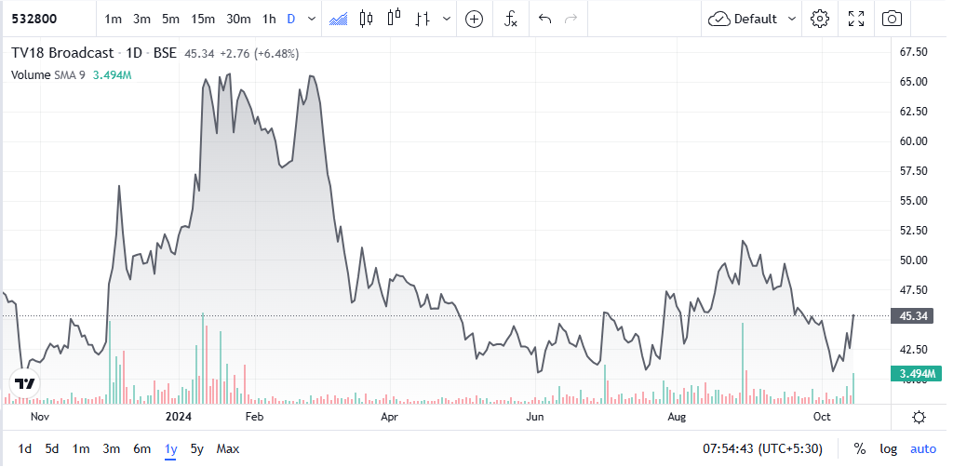Image resolution: width=980 pixels, height=467 pixels.
Task: Switch to candlestick chart style
Action: [x=367, y=19]
